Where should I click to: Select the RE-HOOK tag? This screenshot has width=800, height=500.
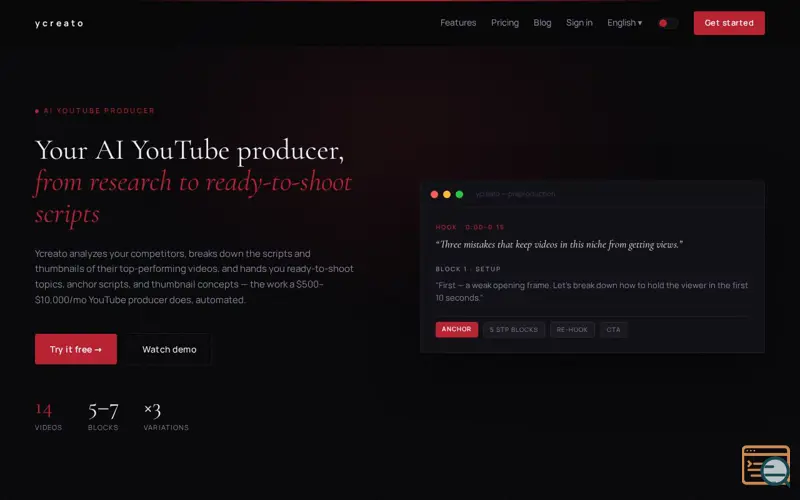[572, 330]
